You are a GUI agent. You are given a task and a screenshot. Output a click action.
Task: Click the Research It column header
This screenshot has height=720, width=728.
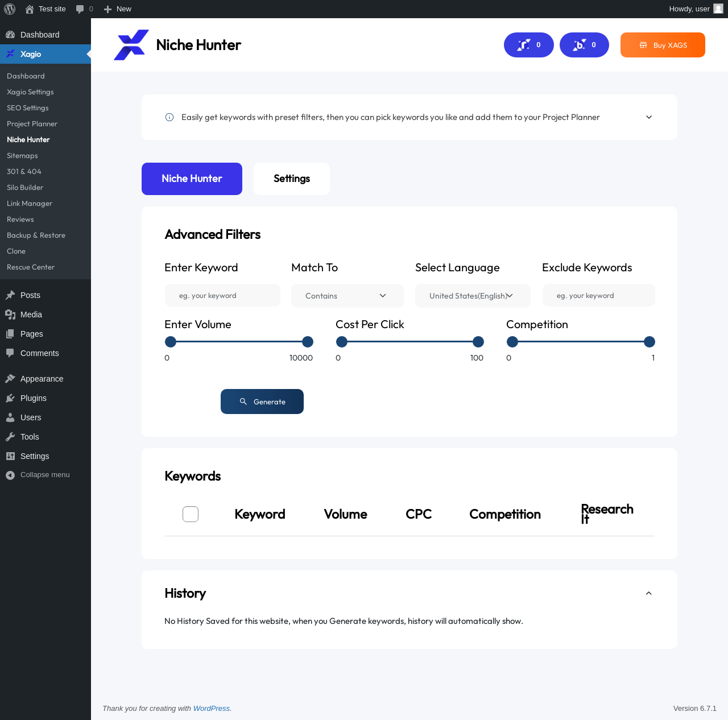point(607,514)
